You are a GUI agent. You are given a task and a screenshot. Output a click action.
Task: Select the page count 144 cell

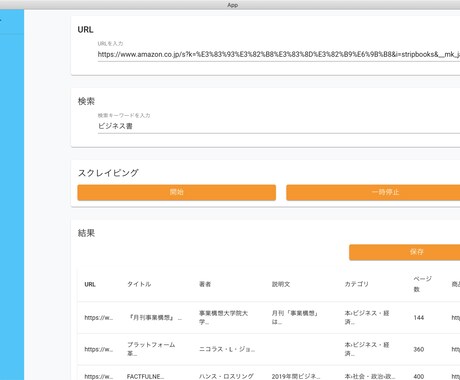click(x=419, y=318)
